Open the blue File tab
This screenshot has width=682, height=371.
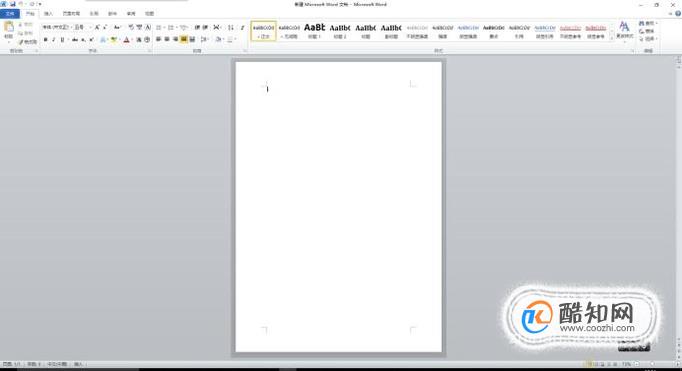(10, 14)
